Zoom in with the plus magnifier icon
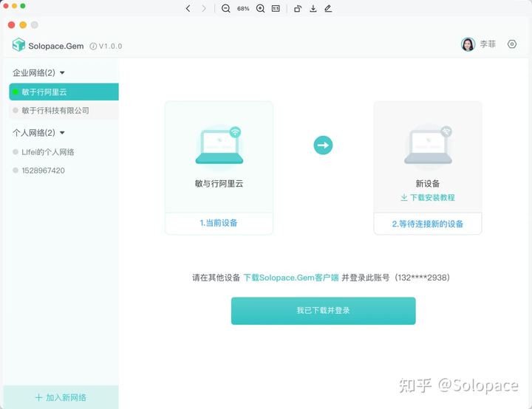 (260, 8)
